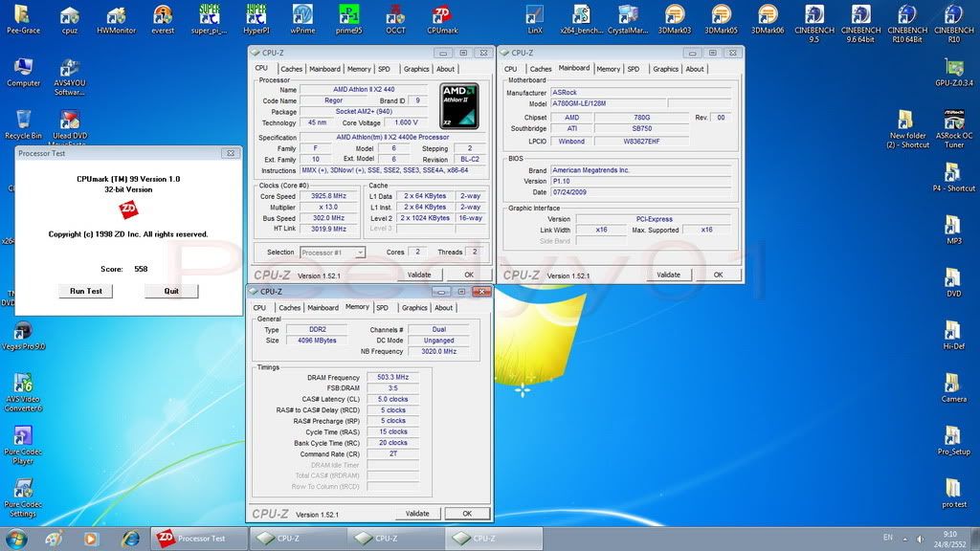This screenshot has height=551, width=980.
Task: Open the Computer desktop icon
Action: tap(23, 73)
